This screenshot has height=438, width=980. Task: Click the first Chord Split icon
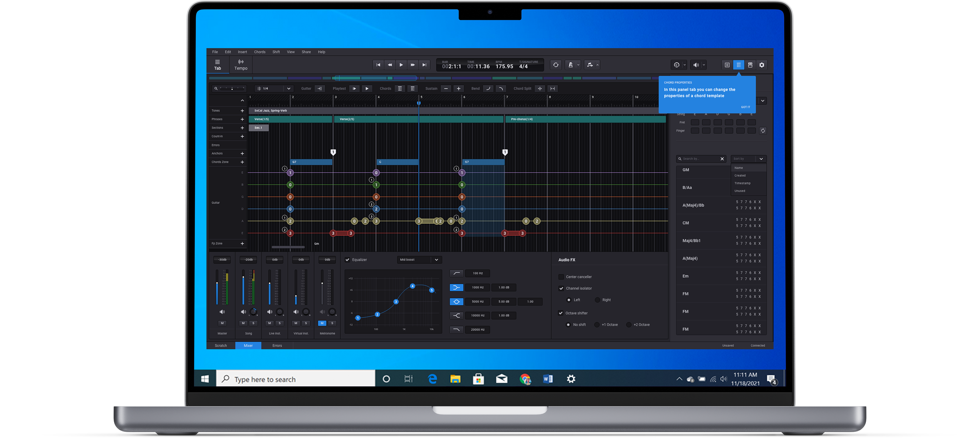tap(540, 88)
